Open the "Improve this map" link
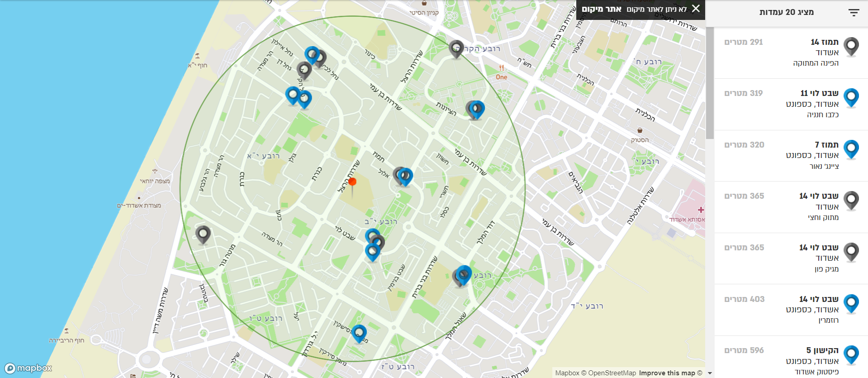The width and height of the screenshot is (868, 378). click(667, 373)
